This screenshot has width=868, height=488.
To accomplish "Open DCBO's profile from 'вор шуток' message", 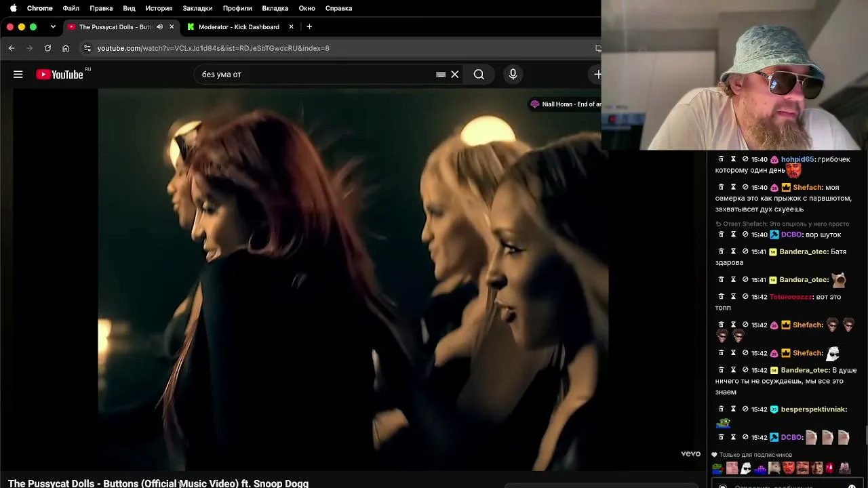I will pyautogui.click(x=791, y=235).
